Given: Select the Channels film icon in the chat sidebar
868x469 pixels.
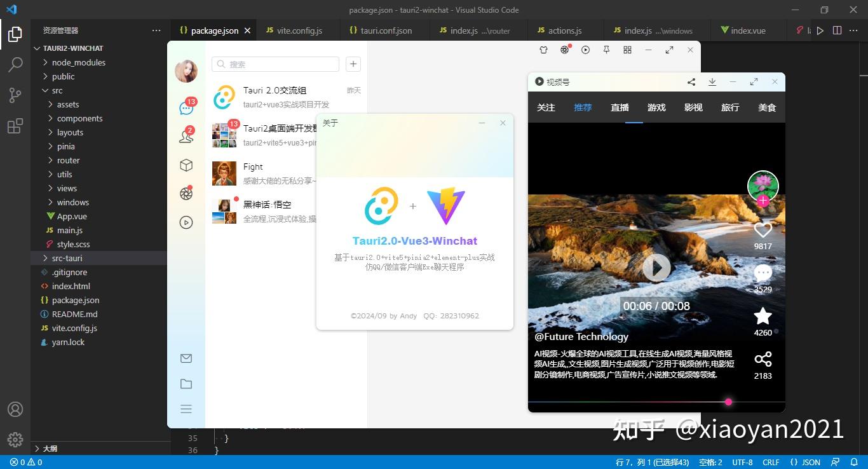Looking at the screenshot, I should (x=186, y=222).
